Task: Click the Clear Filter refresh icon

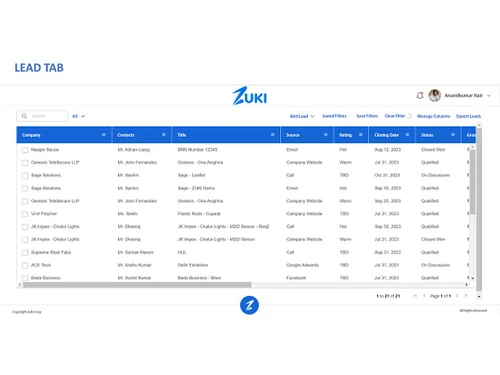Action: (410, 116)
